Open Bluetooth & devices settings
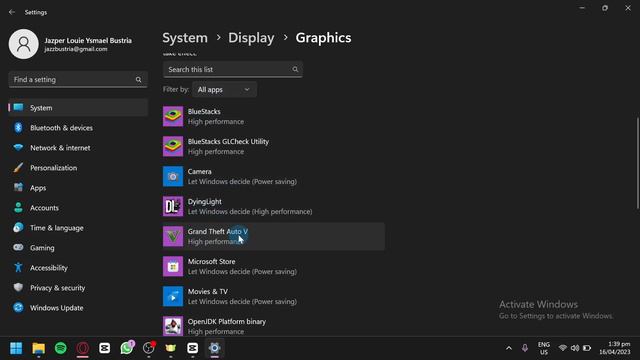The image size is (640, 360). (78, 128)
